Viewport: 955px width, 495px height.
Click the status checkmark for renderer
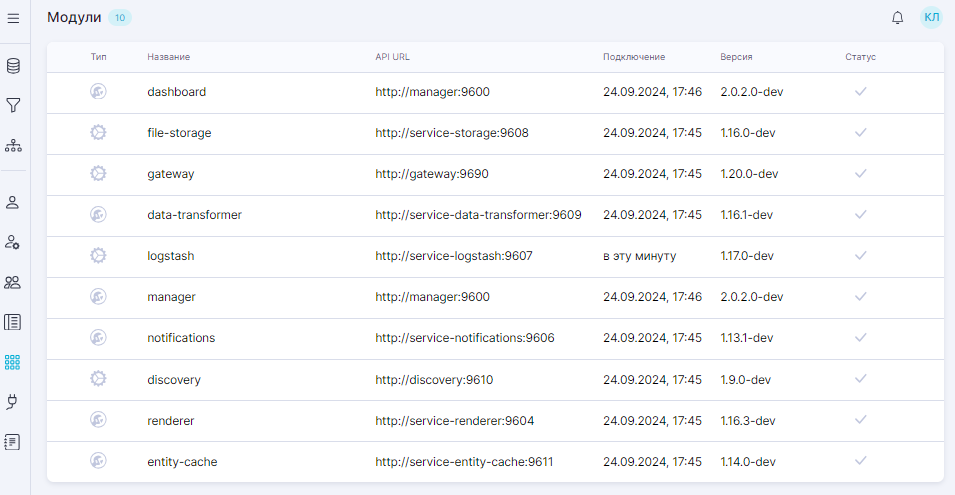tap(860, 420)
